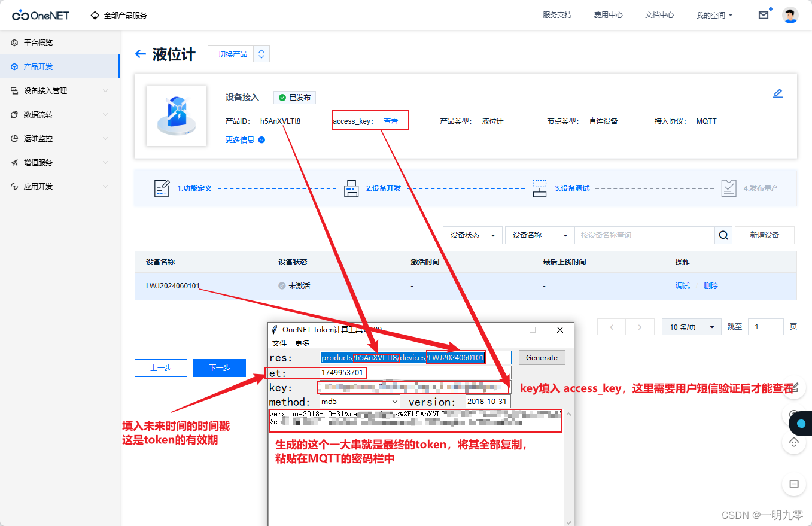Click product ID h5AnXVLTt8 text

pos(280,121)
